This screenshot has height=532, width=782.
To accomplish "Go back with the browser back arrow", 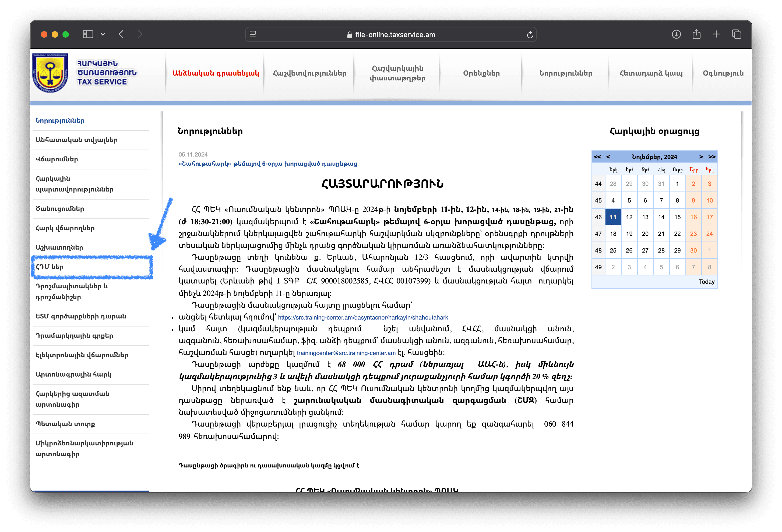I will pos(121,34).
